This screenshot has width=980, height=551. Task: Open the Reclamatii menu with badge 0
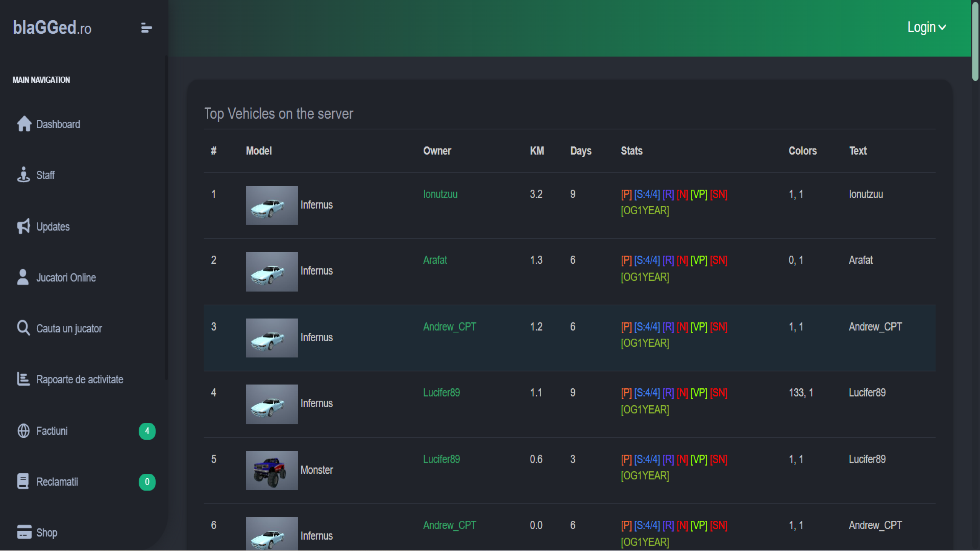tap(57, 482)
